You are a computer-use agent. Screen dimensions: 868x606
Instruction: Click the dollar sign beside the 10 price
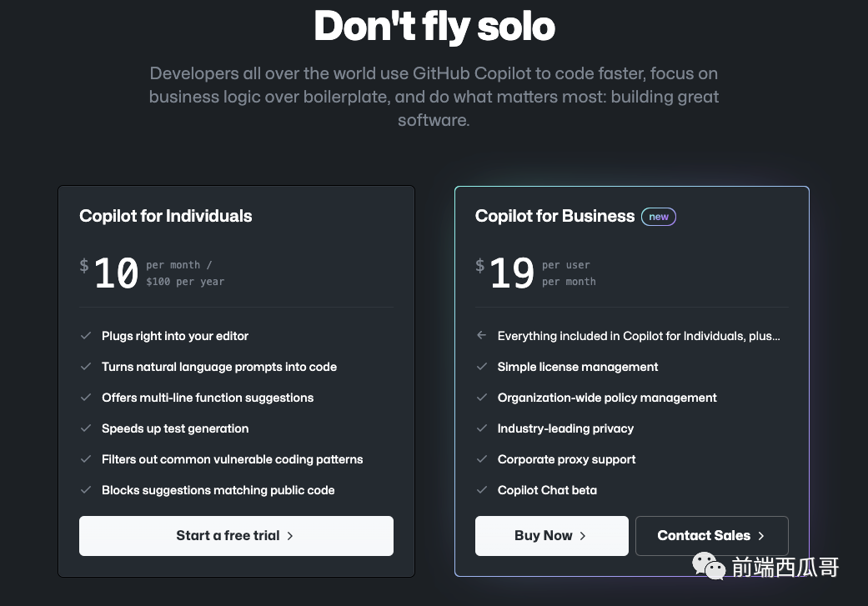click(84, 265)
